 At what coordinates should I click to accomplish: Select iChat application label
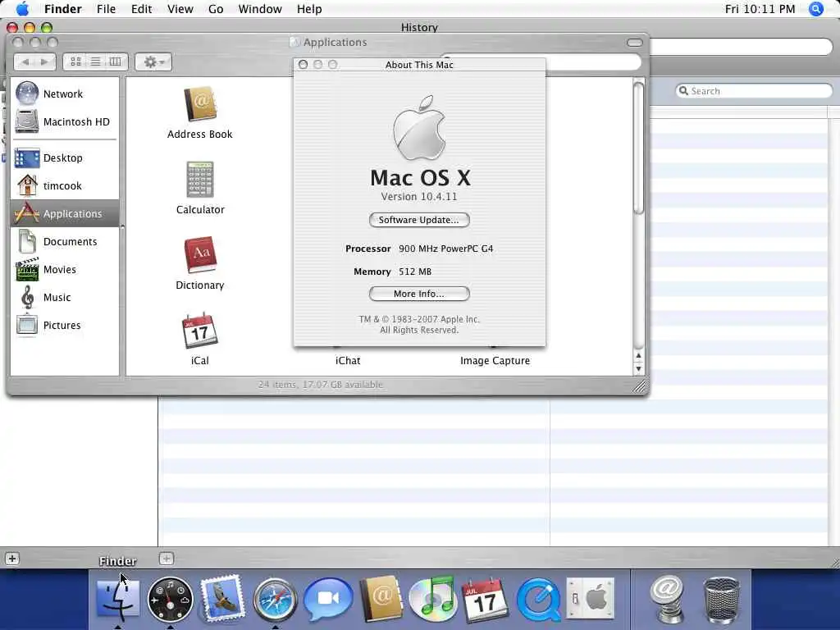pos(348,361)
